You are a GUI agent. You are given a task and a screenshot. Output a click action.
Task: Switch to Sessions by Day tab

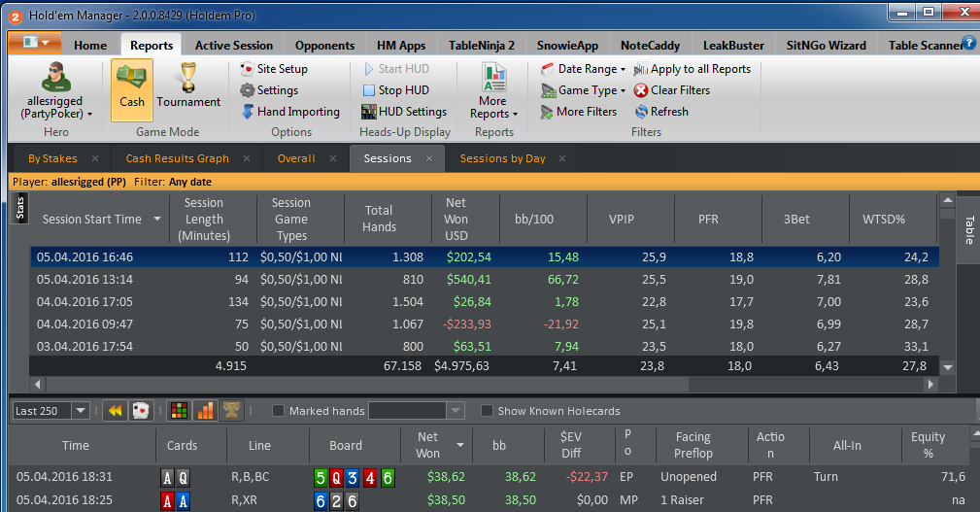point(502,158)
